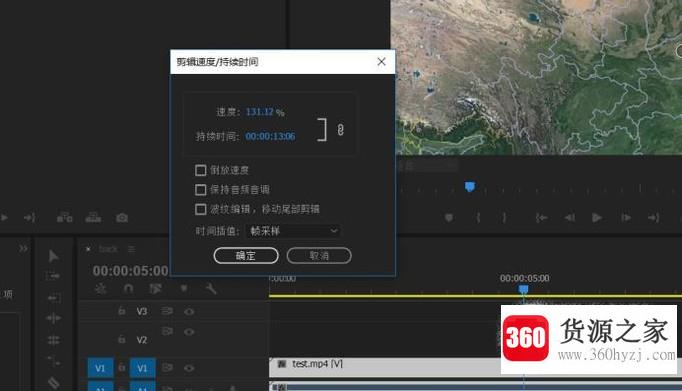Click the timeline timecode 00:00:05:00
The image size is (682, 391).
(x=130, y=271)
